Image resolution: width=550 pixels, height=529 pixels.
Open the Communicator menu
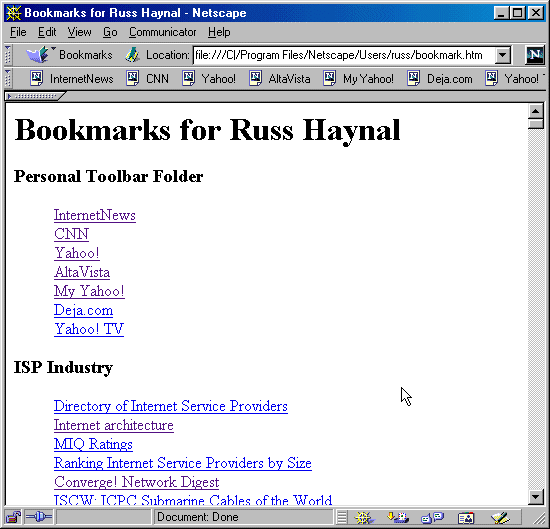[x=162, y=32]
